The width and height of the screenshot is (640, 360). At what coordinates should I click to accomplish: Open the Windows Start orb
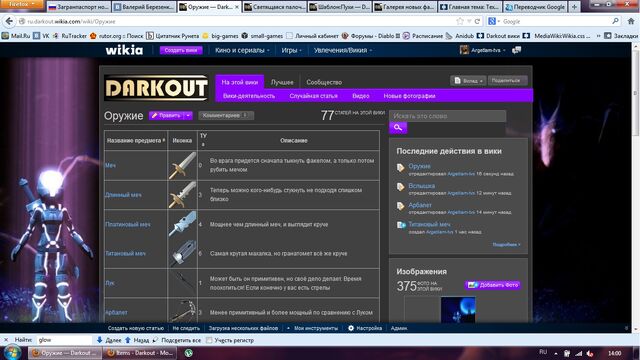point(12,353)
